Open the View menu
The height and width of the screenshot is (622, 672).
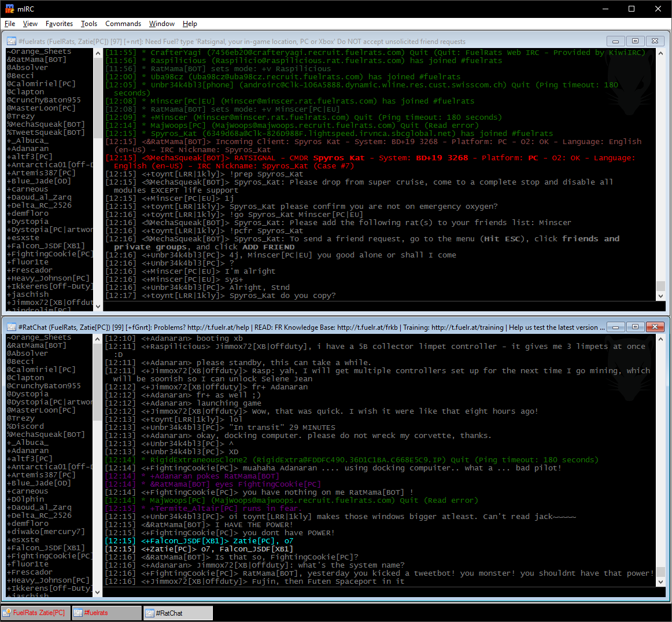click(x=30, y=24)
